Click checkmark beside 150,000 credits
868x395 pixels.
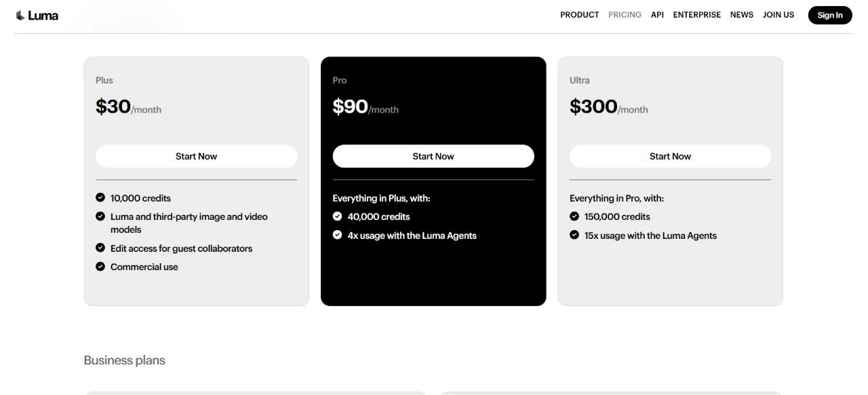[574, 217]
